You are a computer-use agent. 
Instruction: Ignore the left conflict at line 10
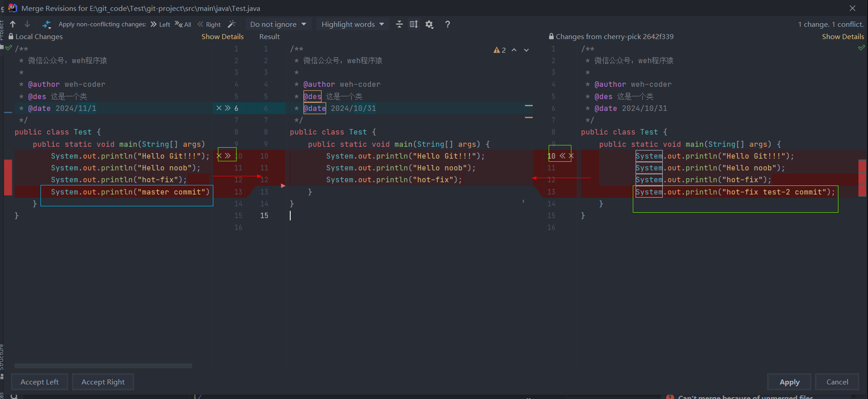219,156
